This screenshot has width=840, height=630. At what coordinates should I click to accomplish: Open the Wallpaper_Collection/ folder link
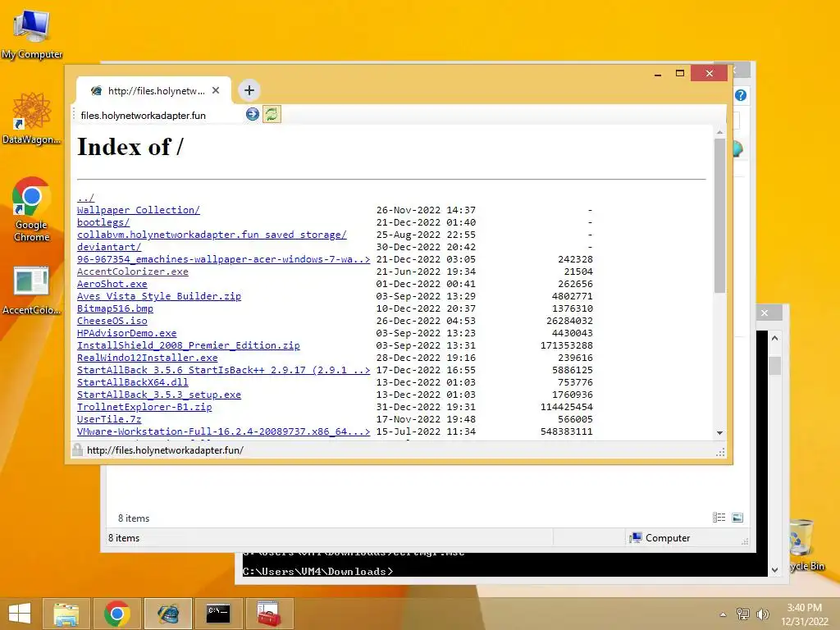(x=138, y=210)
